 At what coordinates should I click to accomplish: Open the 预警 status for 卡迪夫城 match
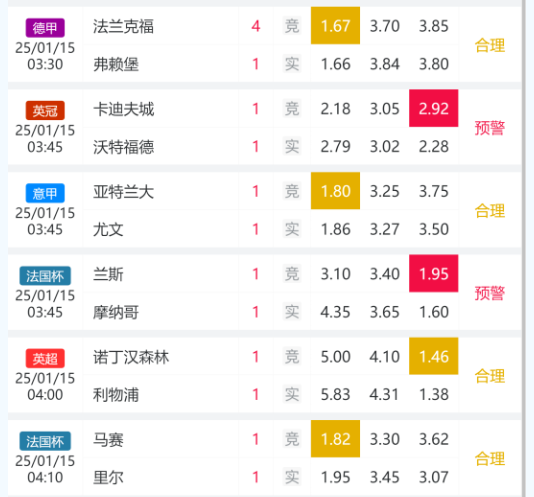(x=490, y=128)
